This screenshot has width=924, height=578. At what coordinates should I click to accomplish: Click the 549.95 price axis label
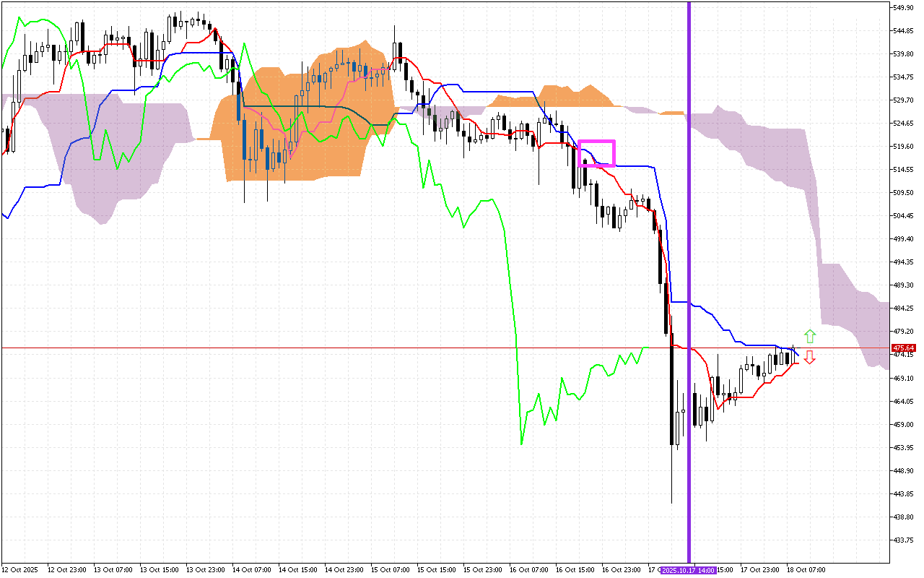(902, 6)
